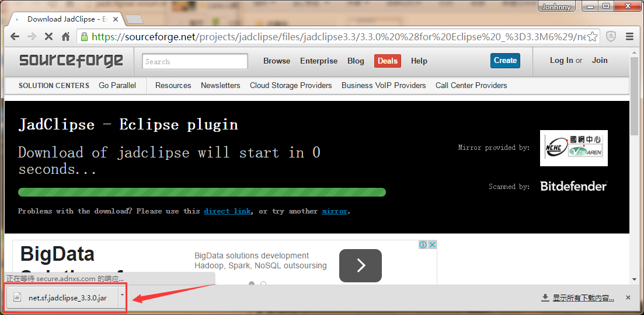644x315 pixels.
Task: Click the download arrow icon near show all
Action: click(x=545, y=297)
